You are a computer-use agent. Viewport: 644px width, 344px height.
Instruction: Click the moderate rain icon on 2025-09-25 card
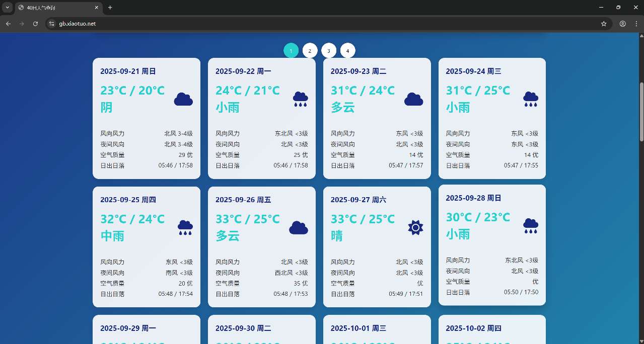(x=185, y=227)
